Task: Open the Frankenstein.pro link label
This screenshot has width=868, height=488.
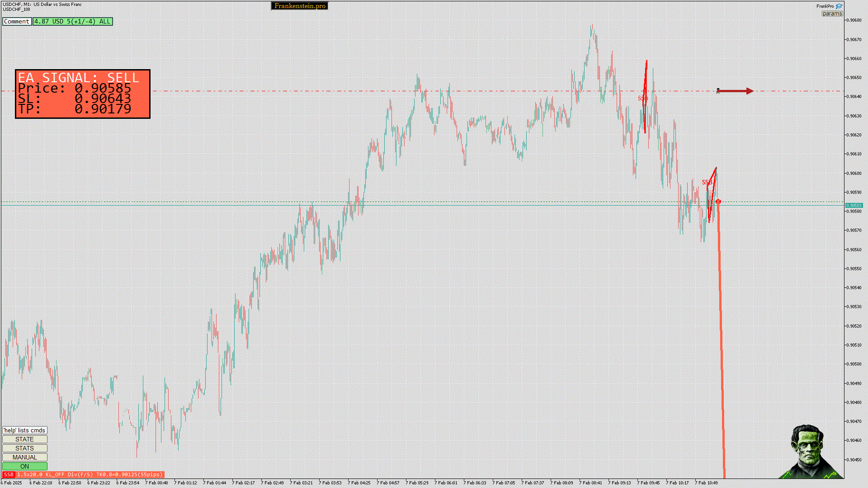Action: pyautogui.click(x=299, y=6)
